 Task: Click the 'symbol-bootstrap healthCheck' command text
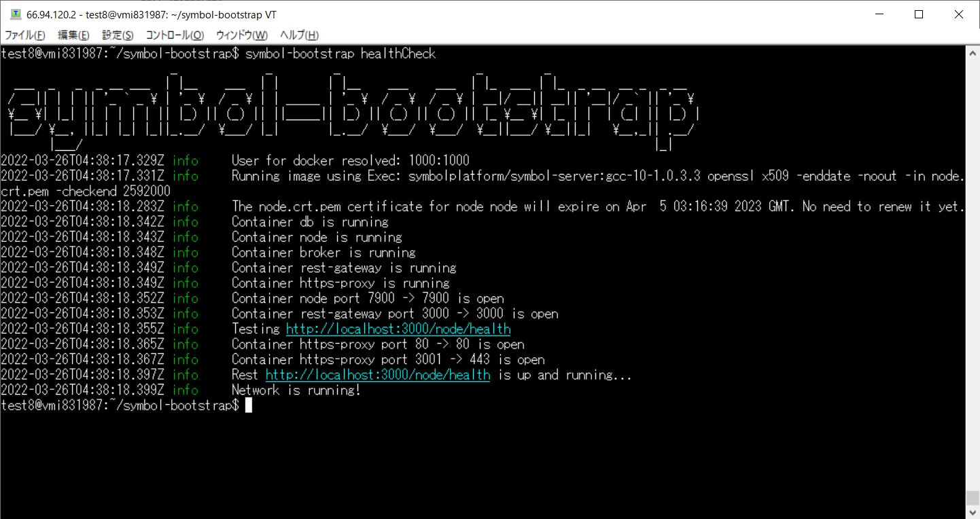click(x=340, y=54)
